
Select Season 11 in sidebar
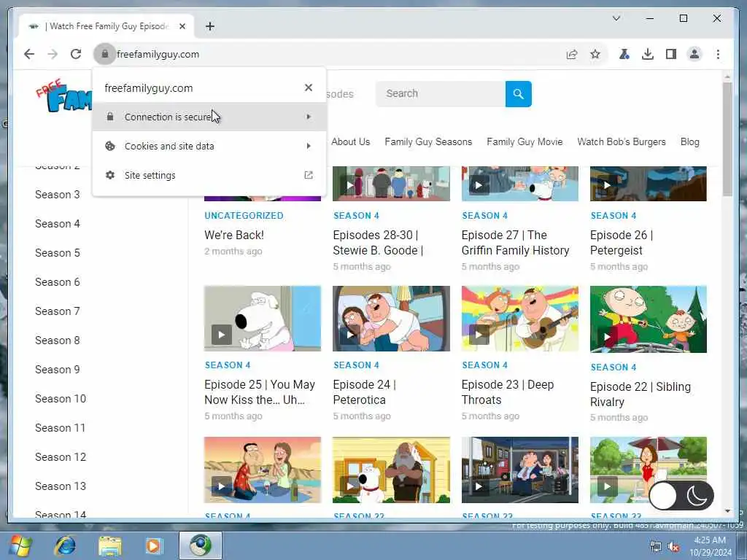pos(60,427)
